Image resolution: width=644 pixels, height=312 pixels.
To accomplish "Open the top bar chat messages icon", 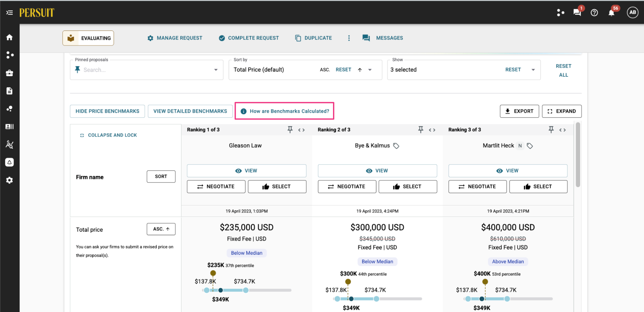I will (x=577, y=13).
